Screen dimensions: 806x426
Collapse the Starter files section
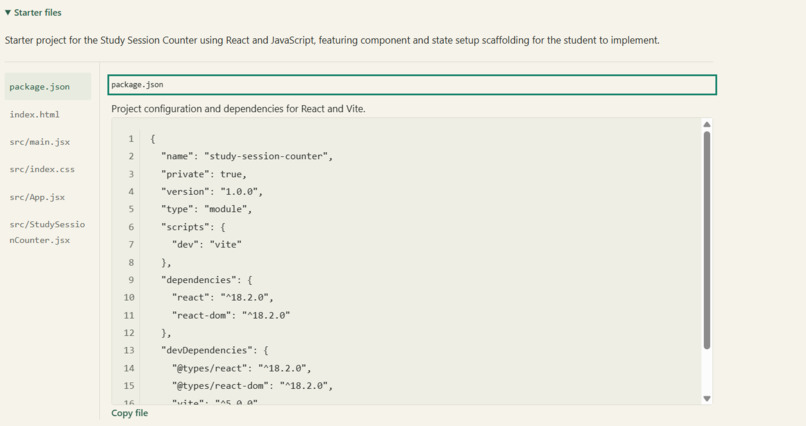tap(33, 12)
